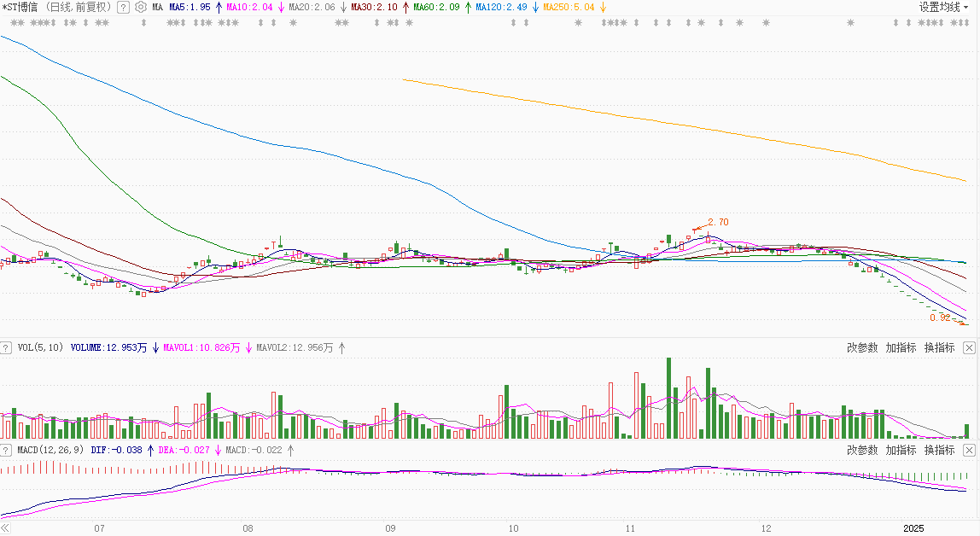Click 改参数 in the MACD panel
Image resolution: width=980 pixels, height=536 pixels.
[x=862, y=451]
